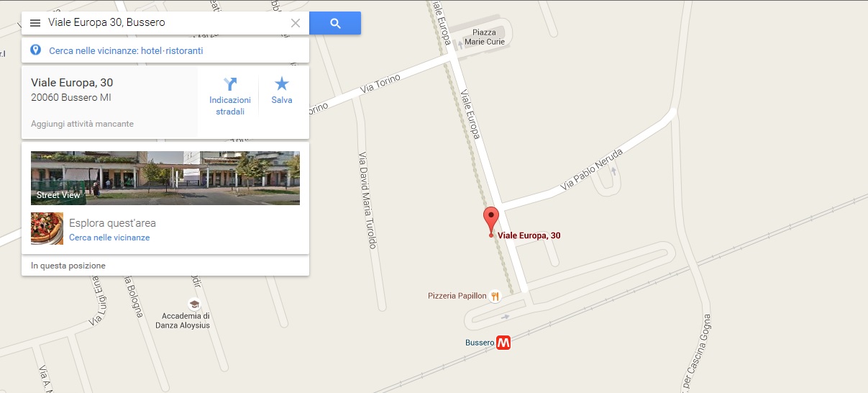Click Aggiungi attività mancante

[82, 124]
